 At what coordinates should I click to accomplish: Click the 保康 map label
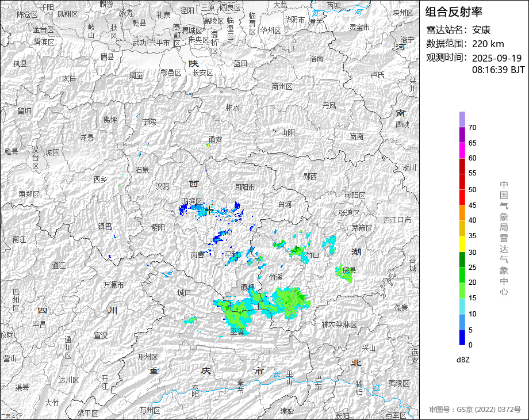click(x=401, y=308)
